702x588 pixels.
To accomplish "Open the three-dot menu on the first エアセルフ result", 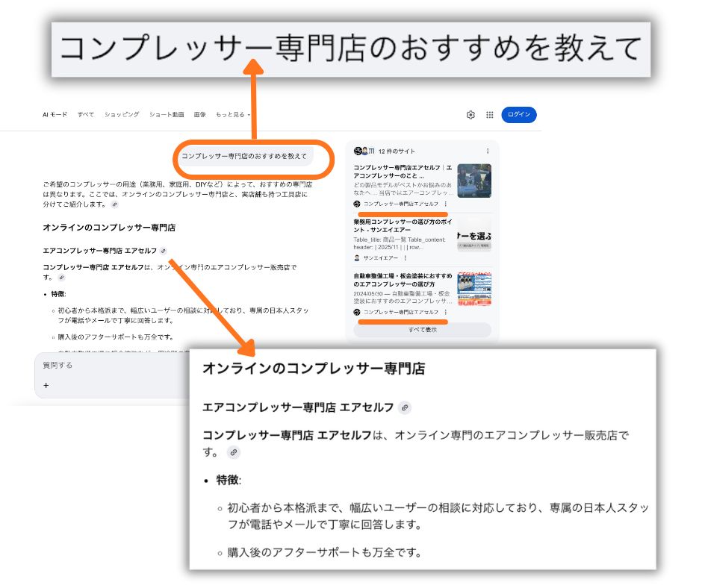I will [x=446, y=204].
